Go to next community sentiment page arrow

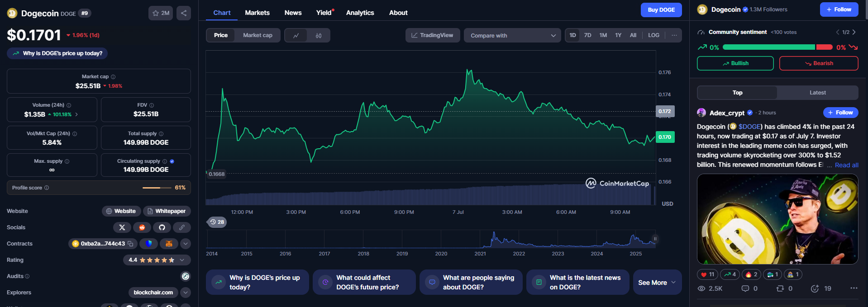854,32
